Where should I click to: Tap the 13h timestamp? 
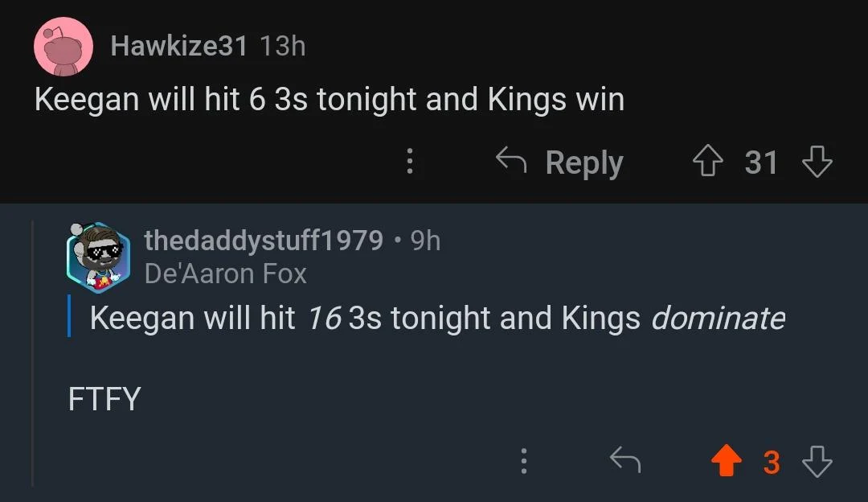tap(283, 46)
